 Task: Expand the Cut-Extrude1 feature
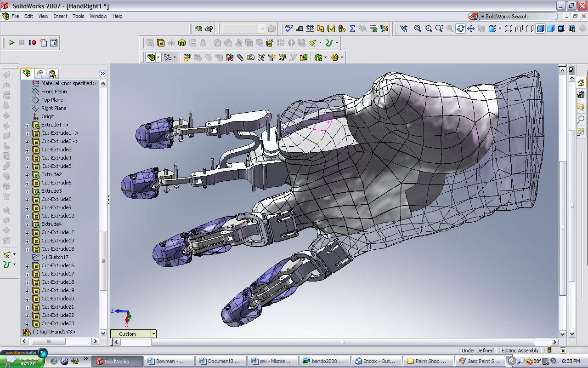[x=27, y=133]
